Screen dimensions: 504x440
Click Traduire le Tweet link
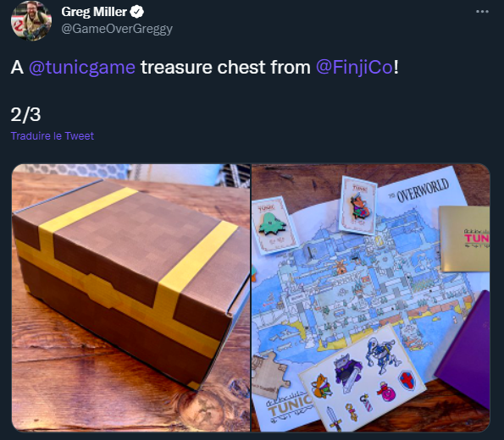(x=53, y=136)
